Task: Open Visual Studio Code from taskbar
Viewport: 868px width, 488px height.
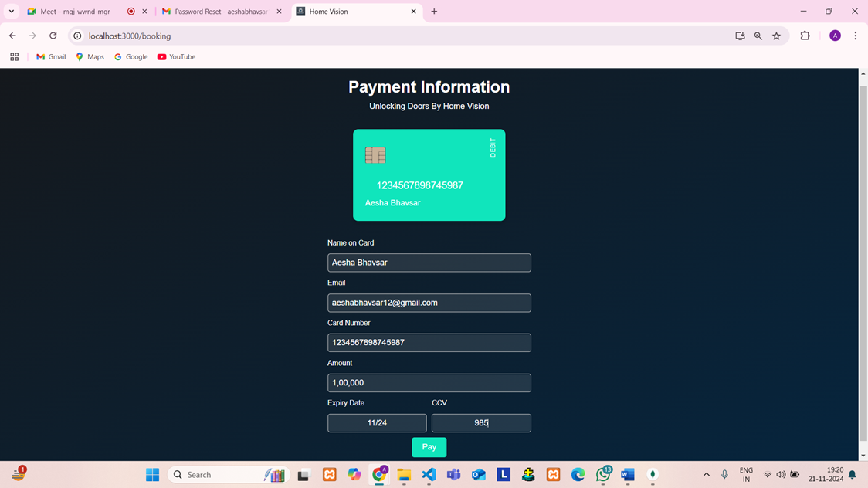Action: tap(429, 475)
